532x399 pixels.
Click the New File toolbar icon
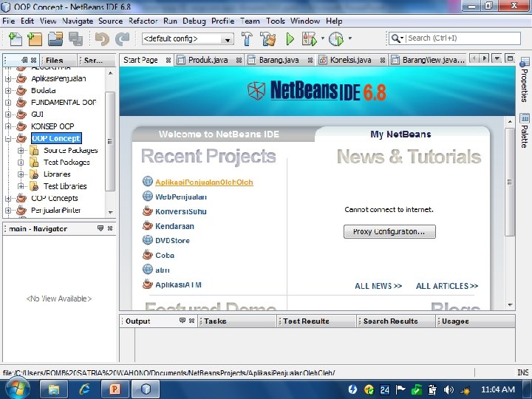click(15, 38)
